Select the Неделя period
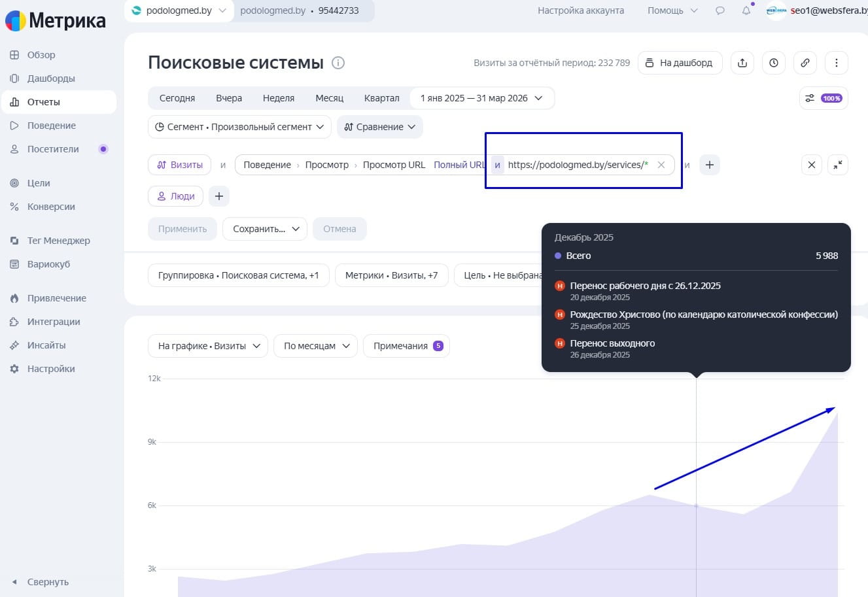Viewport: 868px width, 597px height. [279, 98]
